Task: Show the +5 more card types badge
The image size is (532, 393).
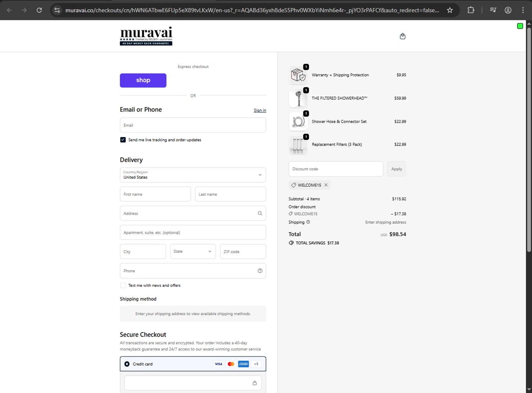Action: [256, 364]
